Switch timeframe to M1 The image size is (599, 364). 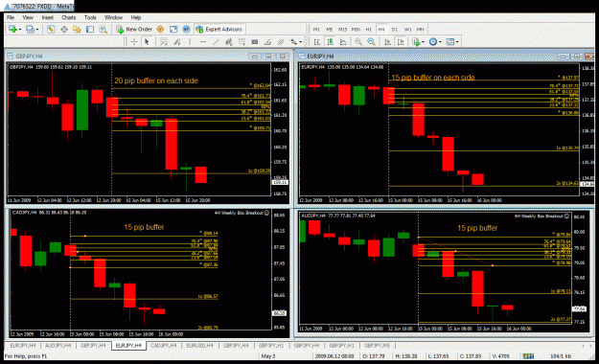(316, 30)
